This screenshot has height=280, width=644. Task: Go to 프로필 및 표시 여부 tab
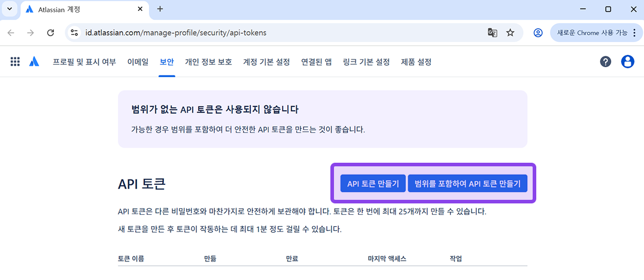pos(84,62)
